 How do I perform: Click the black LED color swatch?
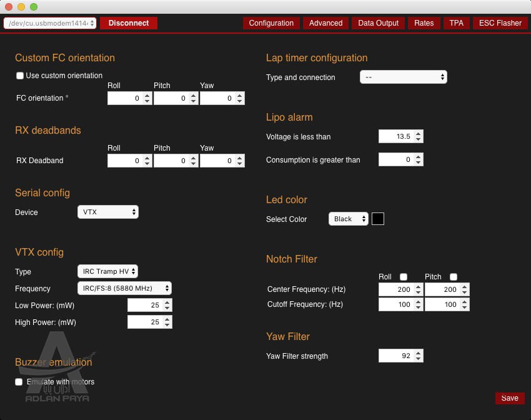[x=378, y=219]
